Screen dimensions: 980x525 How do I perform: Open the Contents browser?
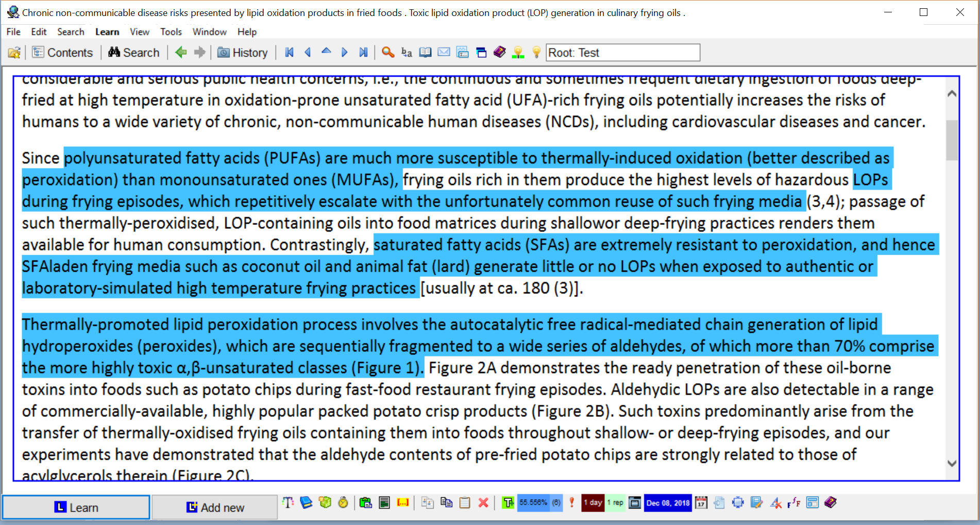pyautogui.click(x=62, y=53)
